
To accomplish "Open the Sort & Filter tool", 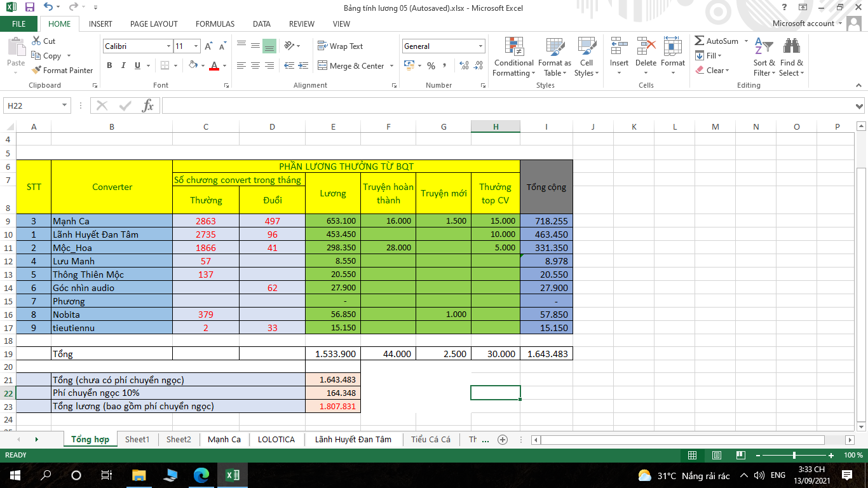I will pos(764,57).
